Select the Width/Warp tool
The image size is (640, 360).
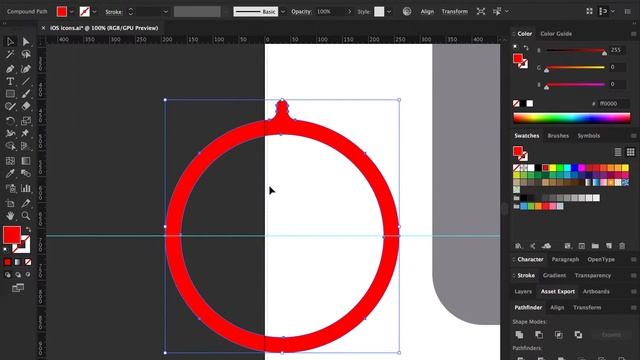[x=10, y=133]
